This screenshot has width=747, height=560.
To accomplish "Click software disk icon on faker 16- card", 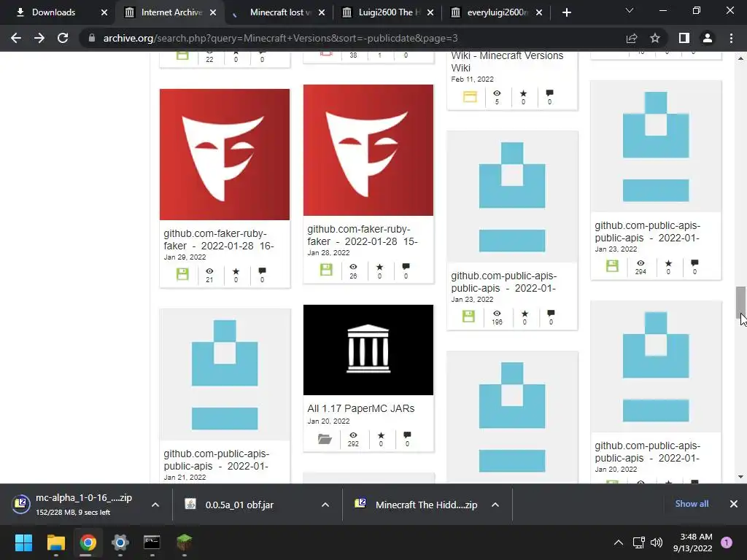I will pyautogui.click(x=182, y=274).
